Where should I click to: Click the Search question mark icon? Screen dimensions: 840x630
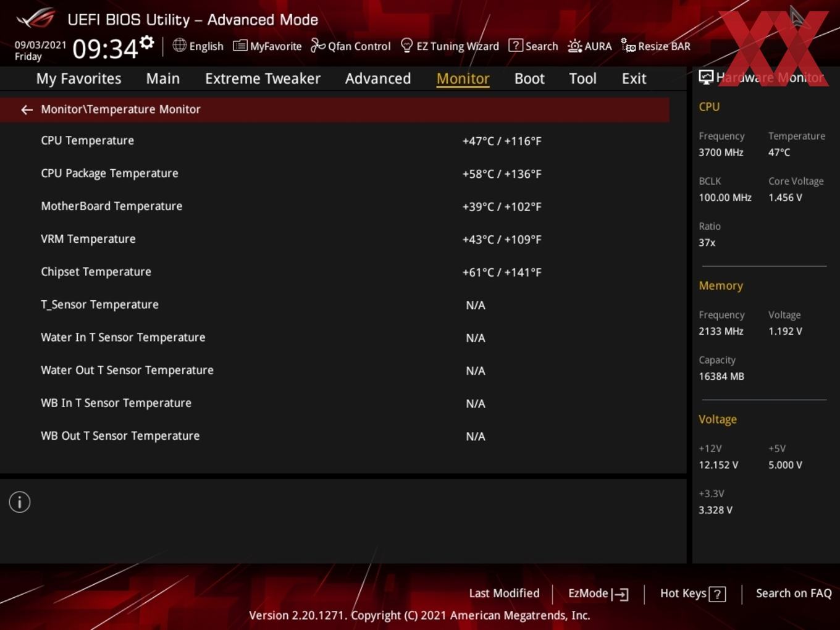515,46
